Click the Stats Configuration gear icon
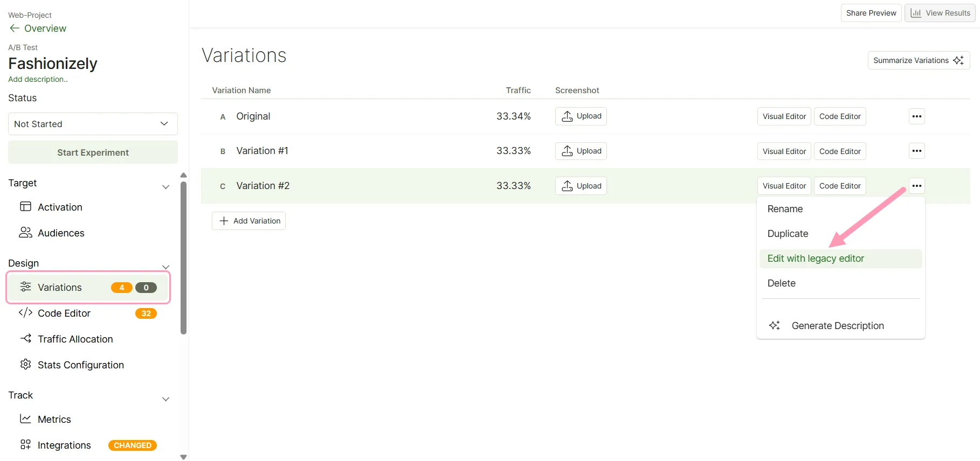980x461 pixels. [25, 365]
